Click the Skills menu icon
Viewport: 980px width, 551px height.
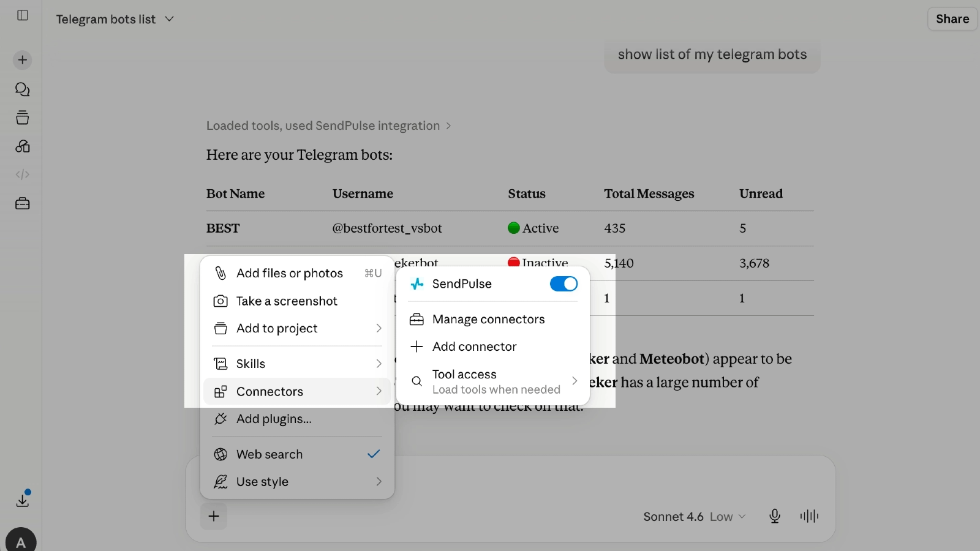[221, 364]
